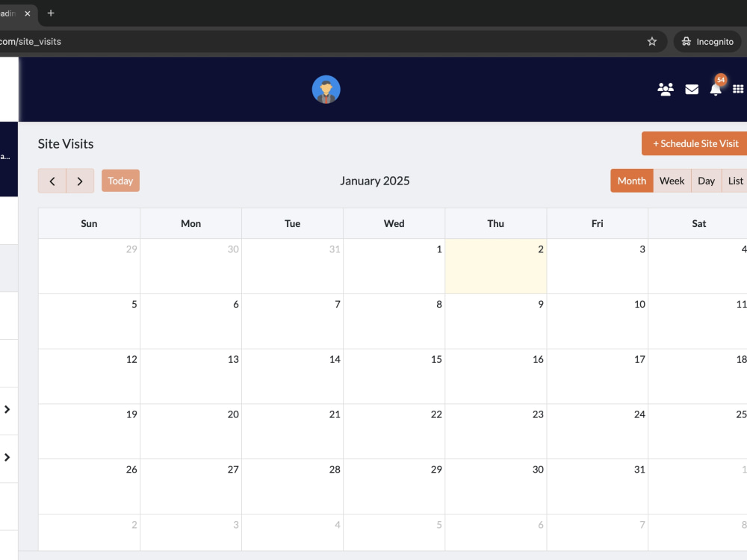Select January 15 cell
This screenshot has height=560, width=747.
click(394, 376)
